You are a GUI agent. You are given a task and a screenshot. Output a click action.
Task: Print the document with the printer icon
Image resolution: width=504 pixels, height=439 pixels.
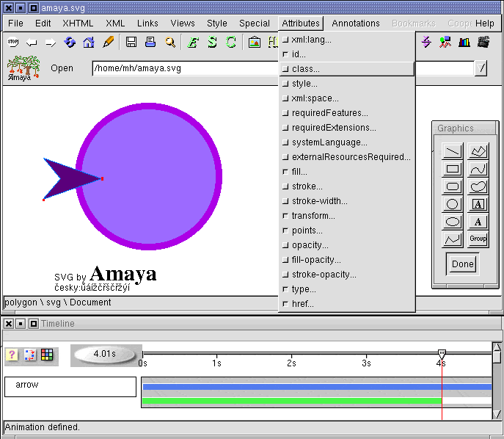[150, 42]
